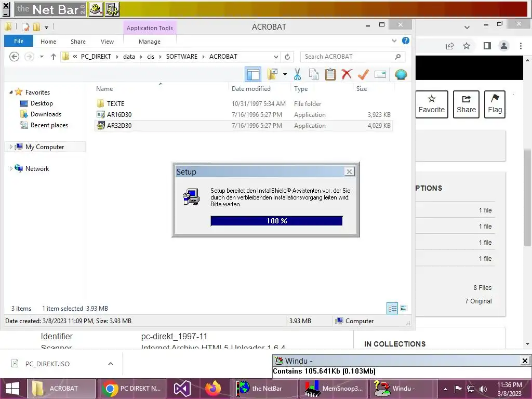This screenshot has width=532, height=399.
Task: Open the Share ribbon tab
Action: pos(78,42)
